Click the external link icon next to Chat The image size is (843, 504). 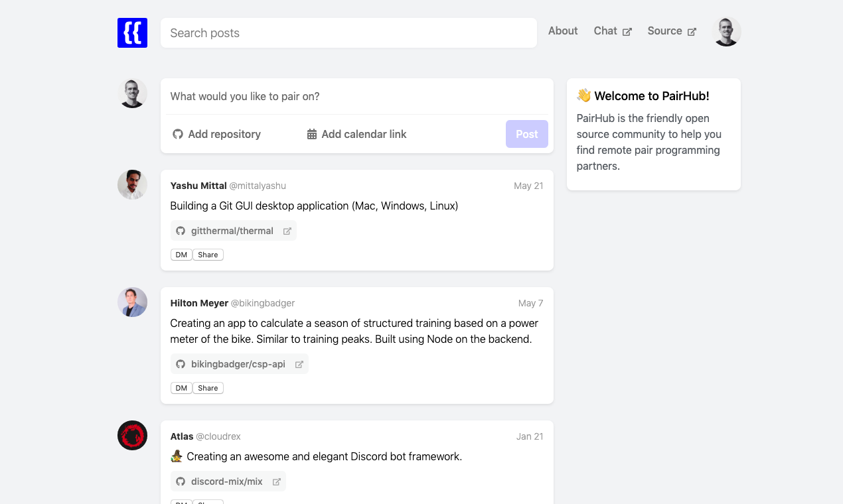click(x=628, y=31)
